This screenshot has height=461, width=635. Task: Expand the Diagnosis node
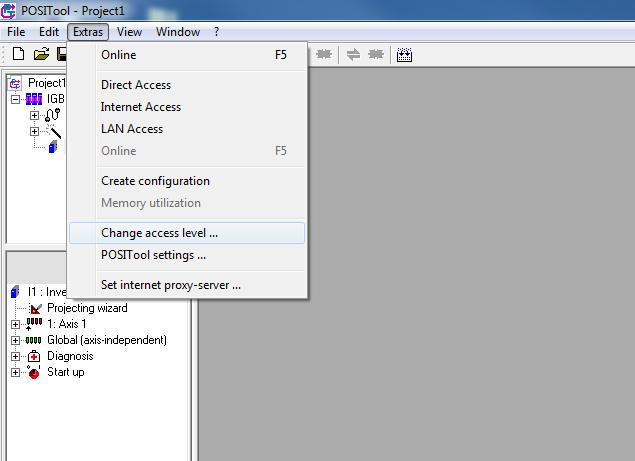click(x=15, y=356)
